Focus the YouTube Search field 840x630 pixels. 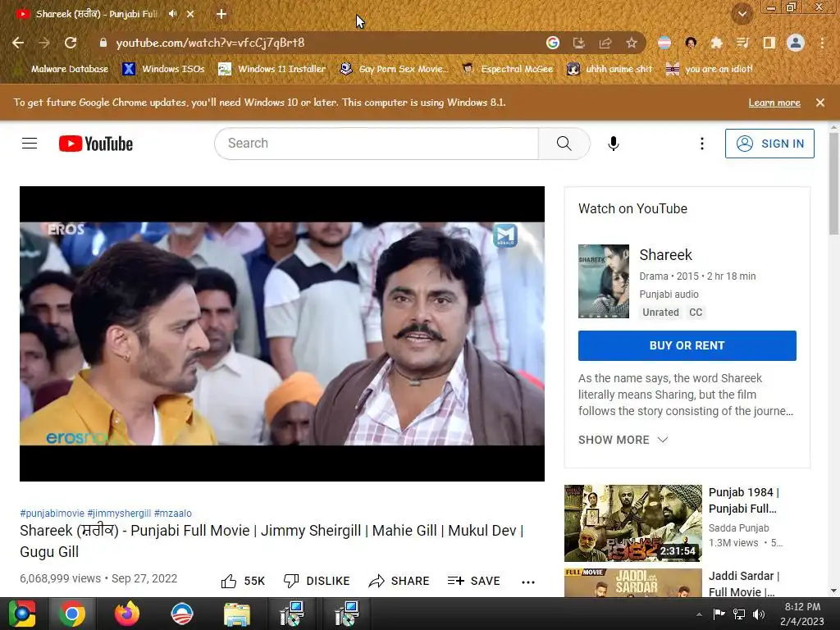pos(377,144)
